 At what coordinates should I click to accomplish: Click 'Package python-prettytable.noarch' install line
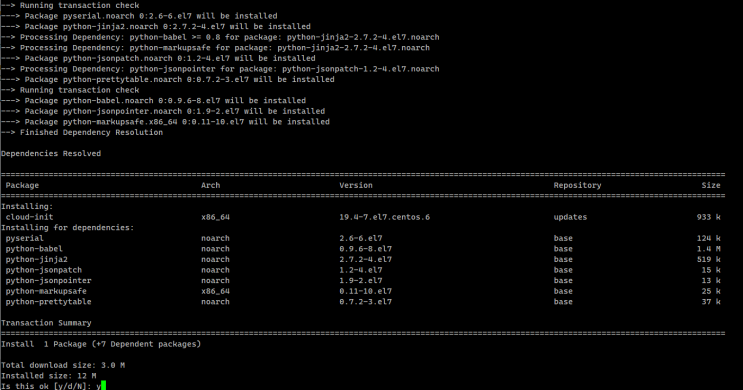coord(168,80)
